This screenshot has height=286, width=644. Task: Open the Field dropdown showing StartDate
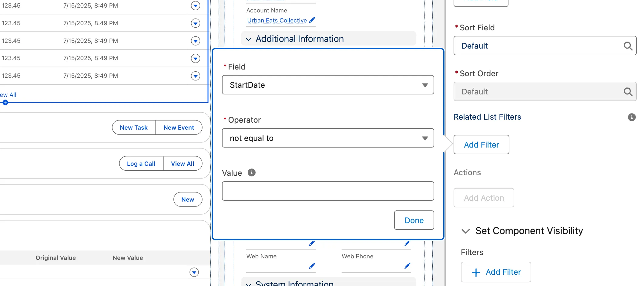pyautogui.click(x=328, y=85)
